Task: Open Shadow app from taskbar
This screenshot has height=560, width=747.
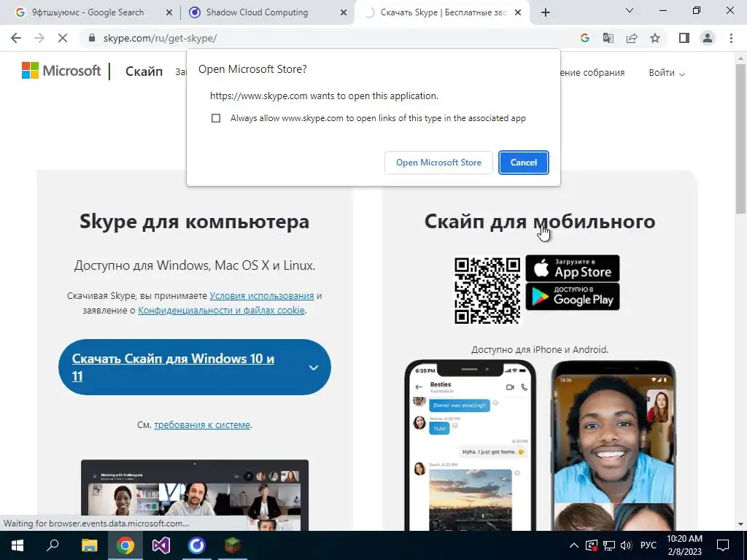Action: 197,545
